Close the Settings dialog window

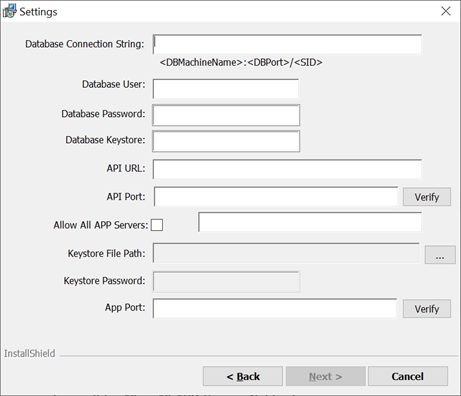click(445, 11)
